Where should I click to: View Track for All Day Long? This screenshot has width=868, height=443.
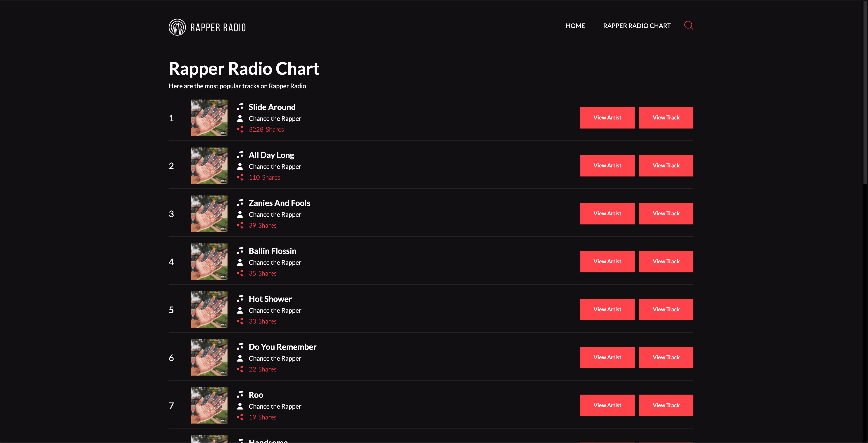tap(666, 166)
